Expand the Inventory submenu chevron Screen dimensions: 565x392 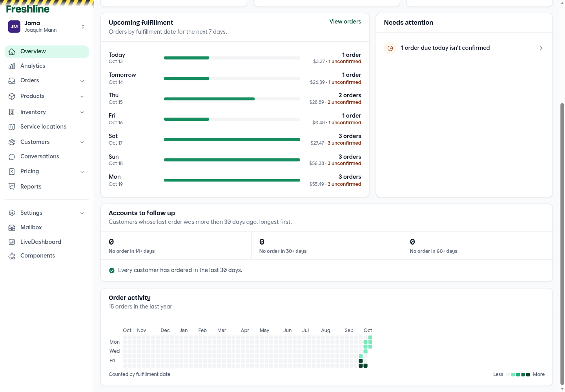point(82,112)
